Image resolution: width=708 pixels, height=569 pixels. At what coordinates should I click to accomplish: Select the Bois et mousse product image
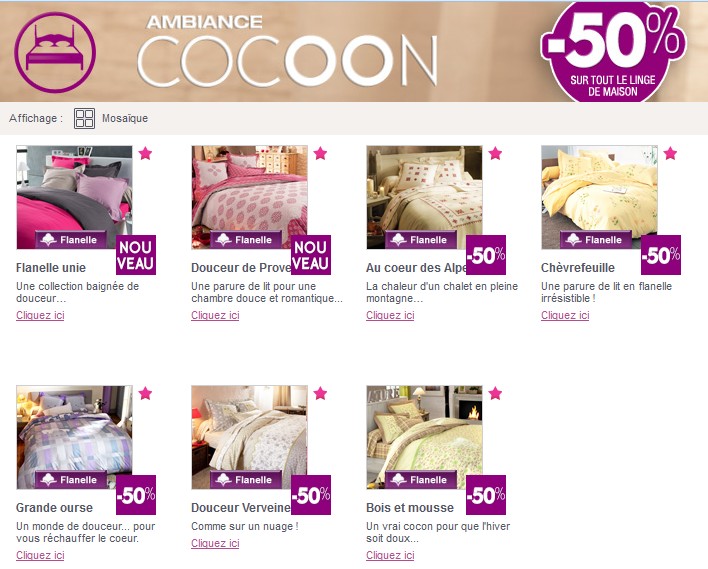click(424, 437)
